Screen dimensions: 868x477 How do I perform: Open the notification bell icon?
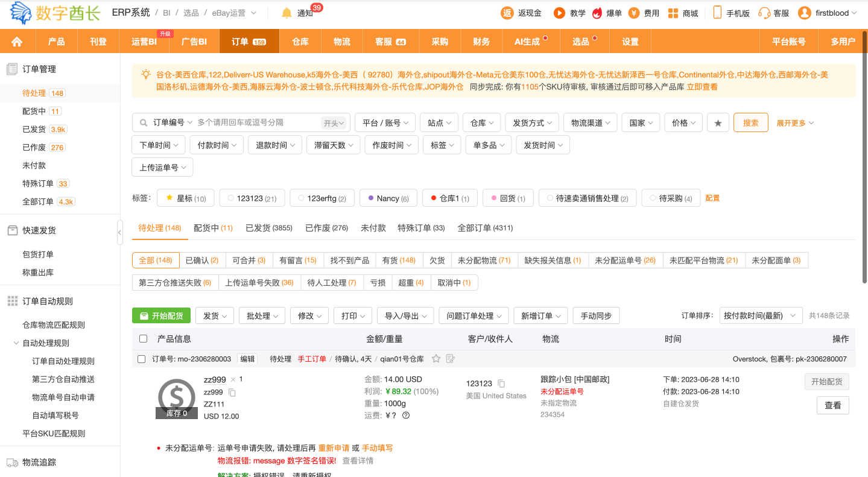coord(287,13)
